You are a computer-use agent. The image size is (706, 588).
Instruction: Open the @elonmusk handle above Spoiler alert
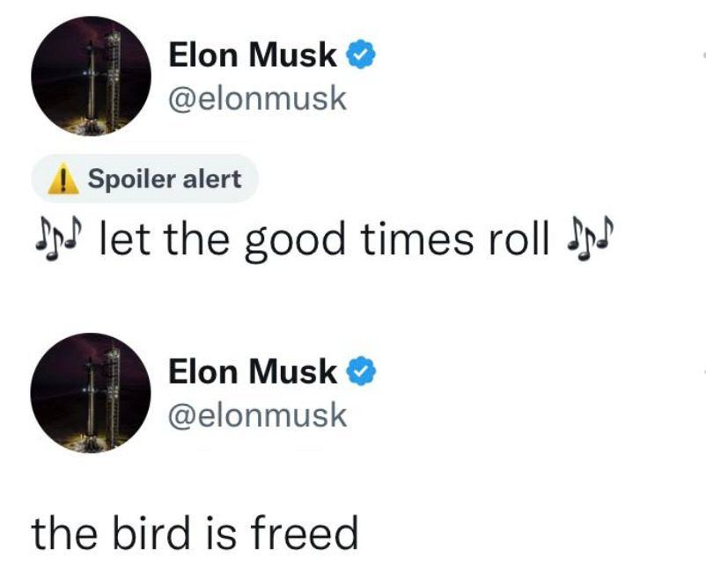[x=258, y=99]
